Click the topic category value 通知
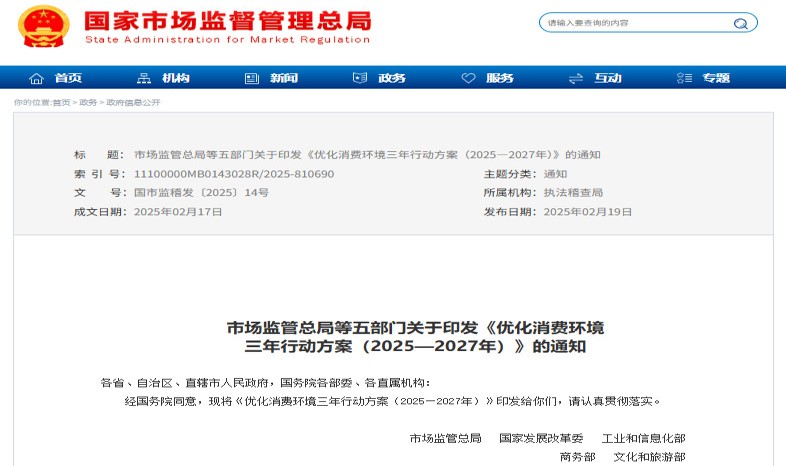Viewport: 786px width, 466px height. click(x=555, y=174)
